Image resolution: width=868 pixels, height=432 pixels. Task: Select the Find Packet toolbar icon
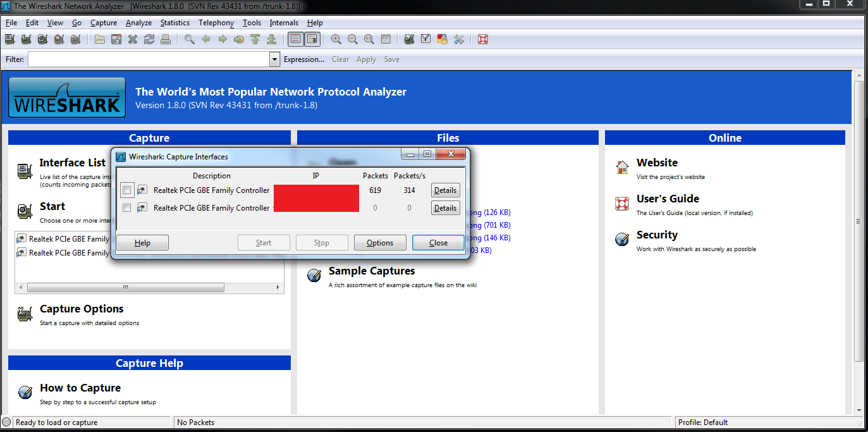tap(189, 39)
